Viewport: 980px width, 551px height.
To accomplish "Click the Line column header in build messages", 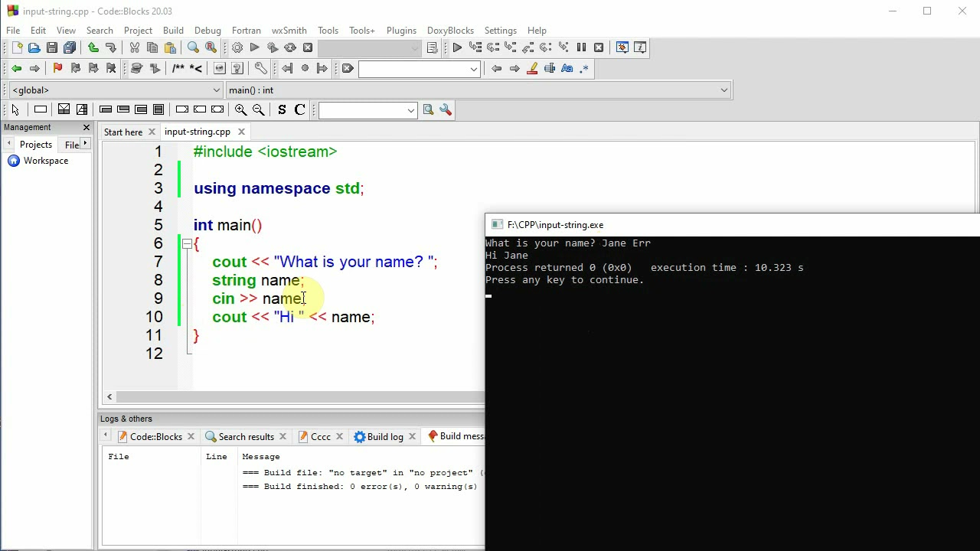I will click(217, 457).
